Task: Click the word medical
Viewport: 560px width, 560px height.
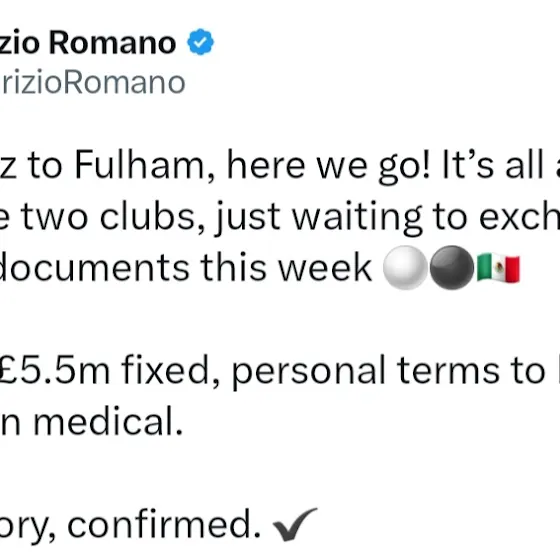Action: (x=108, y=421)
